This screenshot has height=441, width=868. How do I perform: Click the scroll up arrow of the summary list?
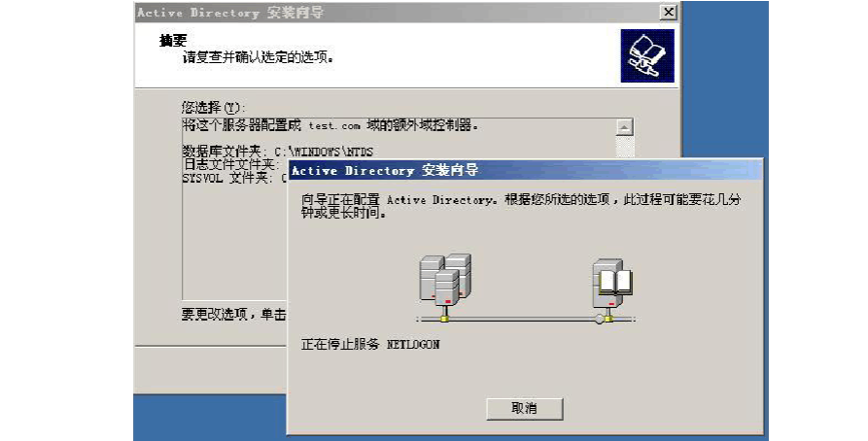(x=624, y=127)
